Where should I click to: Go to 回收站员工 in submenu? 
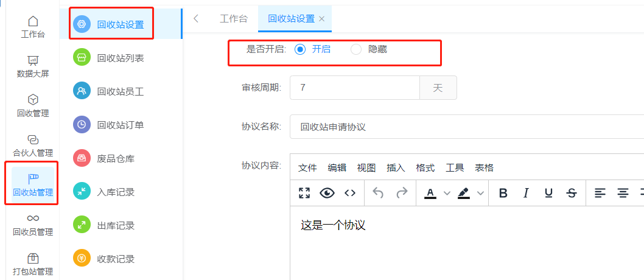[x=121, y=91]
